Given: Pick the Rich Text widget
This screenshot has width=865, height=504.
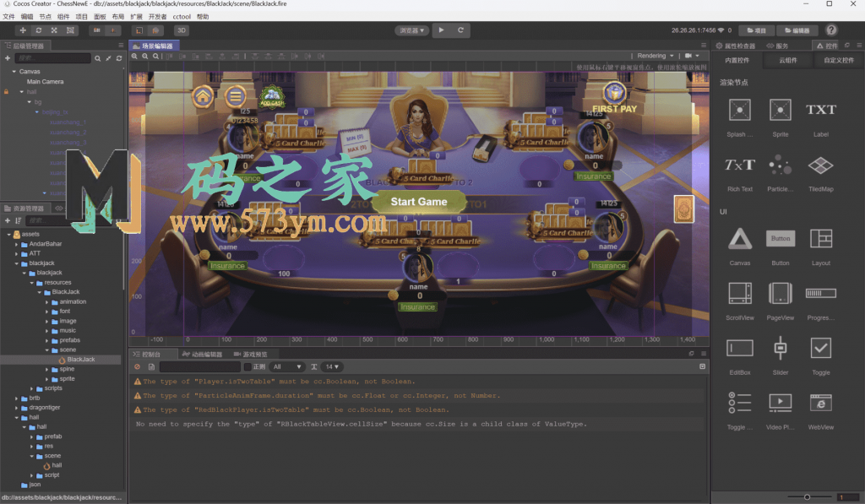Looking at the screenshot, I should (x=740, y=172).
